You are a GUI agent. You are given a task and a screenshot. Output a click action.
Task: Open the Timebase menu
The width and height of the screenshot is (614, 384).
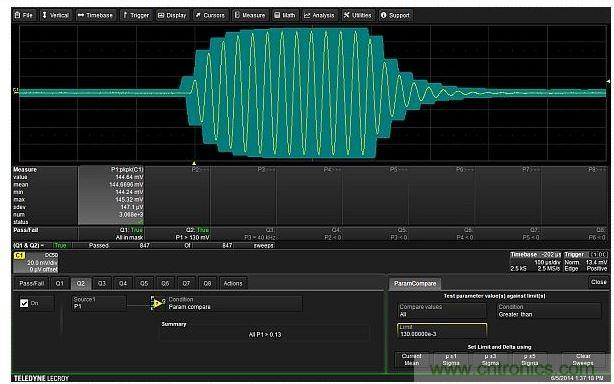point(95,15)
